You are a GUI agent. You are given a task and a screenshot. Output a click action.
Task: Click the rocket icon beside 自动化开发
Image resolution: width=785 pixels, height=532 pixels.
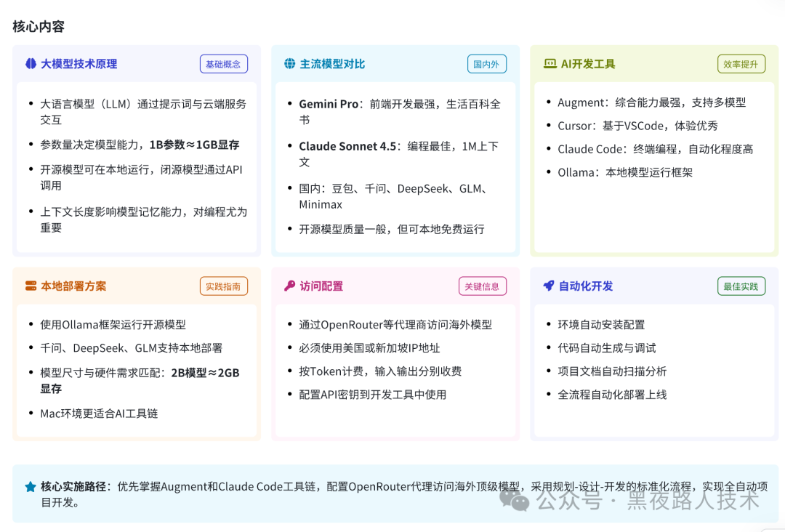[x=549, y=286]
